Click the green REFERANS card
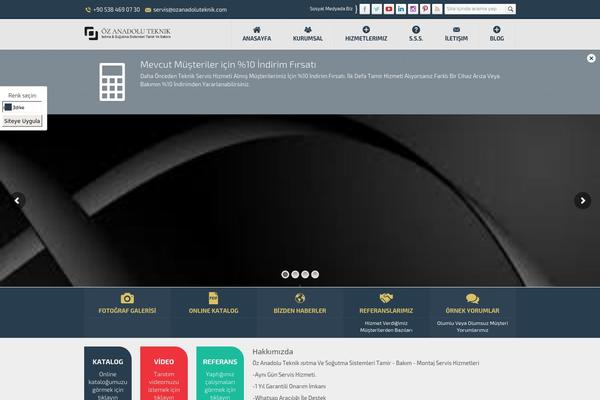Screen dimensions: 600x400 pos(220,374)
